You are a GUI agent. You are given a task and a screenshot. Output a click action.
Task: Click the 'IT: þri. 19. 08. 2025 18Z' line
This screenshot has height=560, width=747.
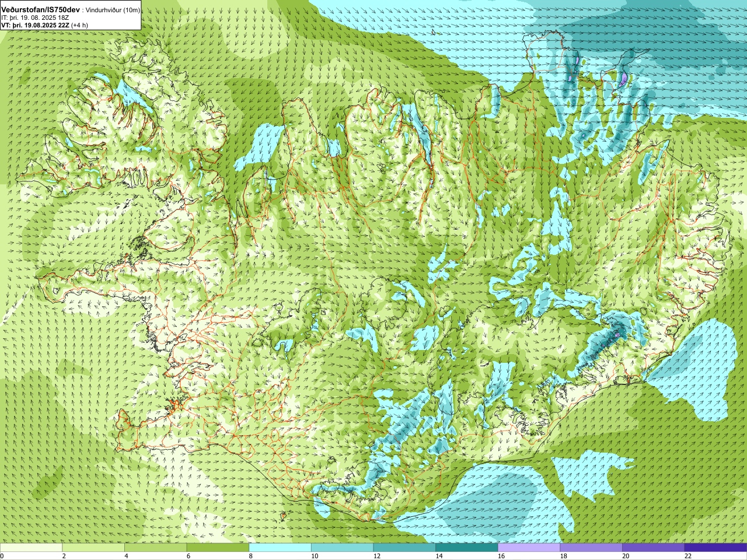tap(36, 17)
